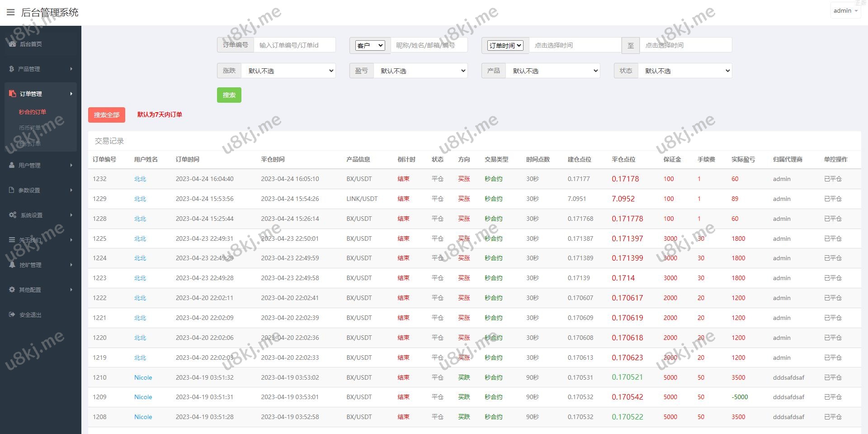
Task: Click the hamburger menu icon in header
Action: point(11,12)
